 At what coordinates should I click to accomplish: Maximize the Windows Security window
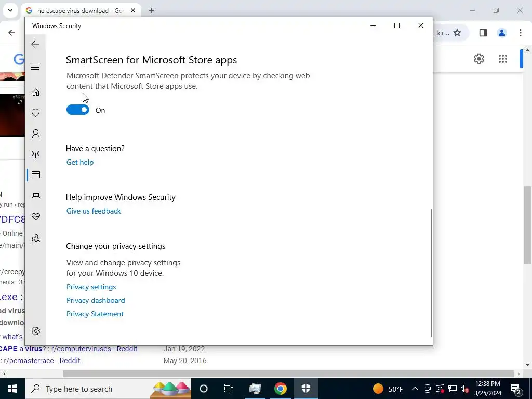pos(396,25)
